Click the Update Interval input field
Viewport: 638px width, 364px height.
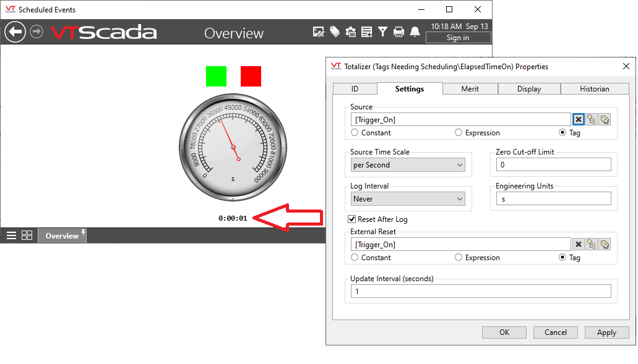coord(480,291)
